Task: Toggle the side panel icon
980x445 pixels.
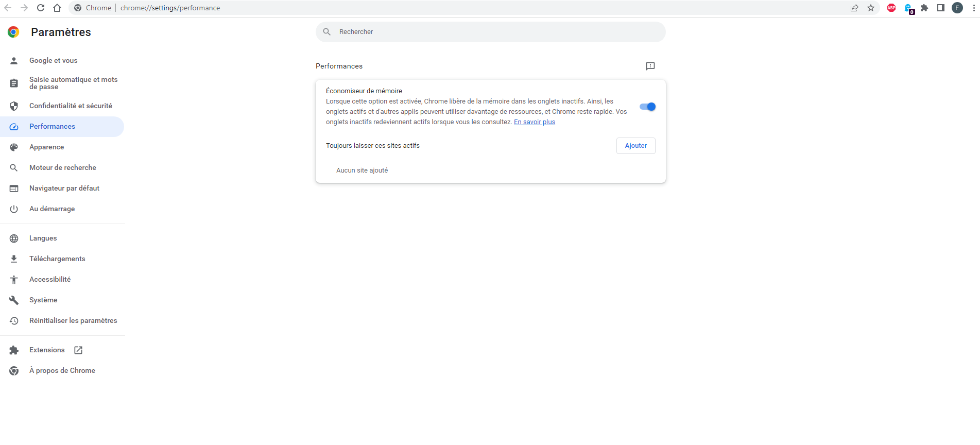Action: click(x=941, y=8)
